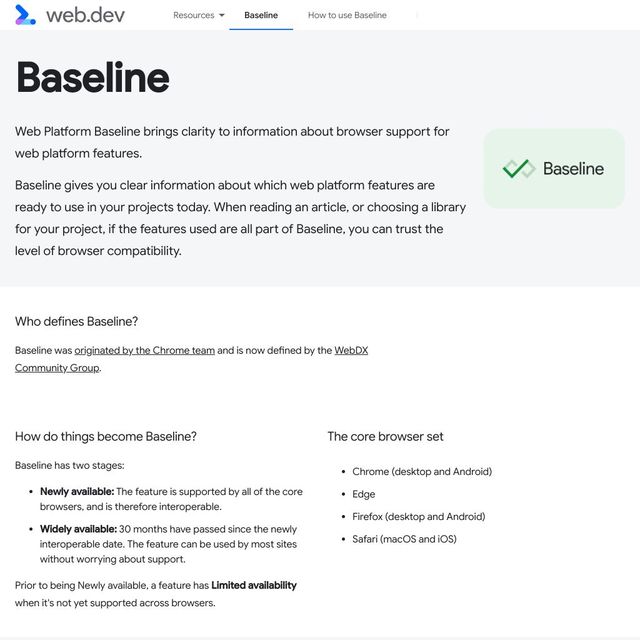
Task: Click "The core browser set" heading
Action: tap(385, 436)
